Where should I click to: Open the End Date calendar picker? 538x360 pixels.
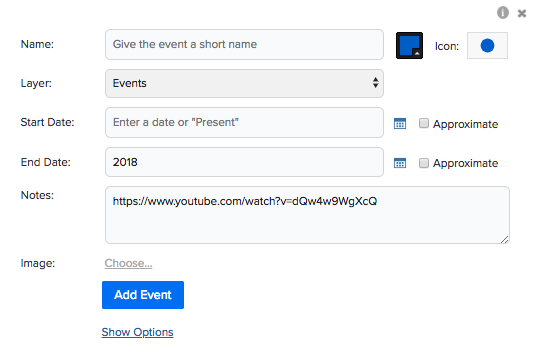click(x=400, y=163)
